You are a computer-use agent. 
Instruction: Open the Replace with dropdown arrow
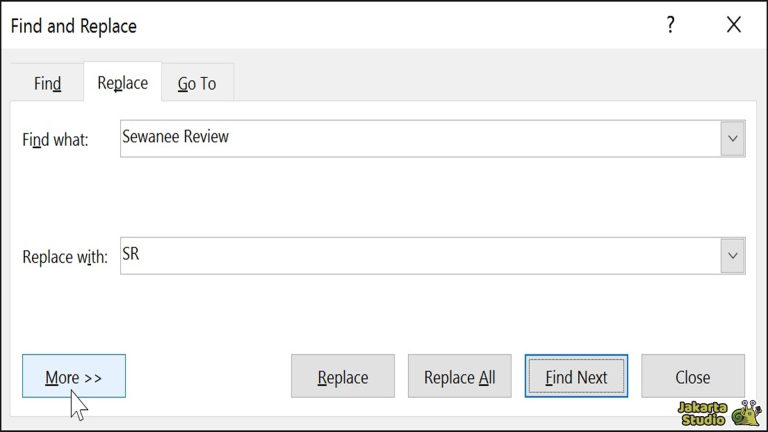click(733, 256)
